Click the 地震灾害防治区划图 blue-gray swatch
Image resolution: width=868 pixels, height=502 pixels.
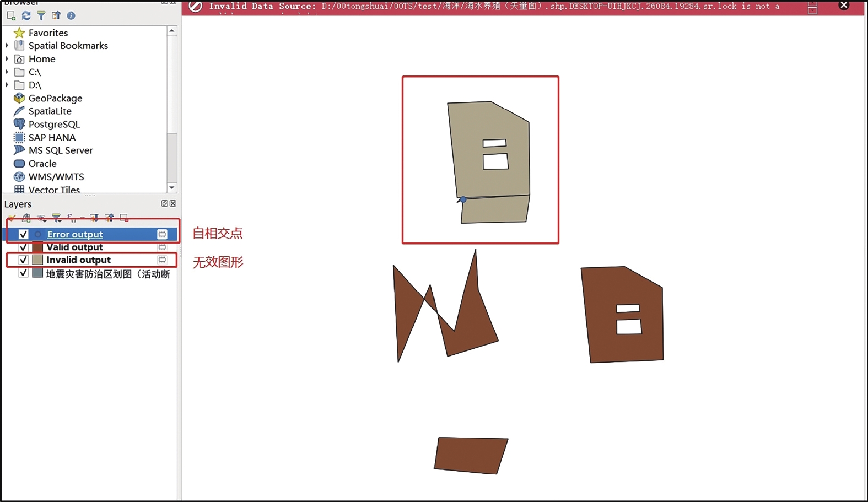tap(37, 273)
